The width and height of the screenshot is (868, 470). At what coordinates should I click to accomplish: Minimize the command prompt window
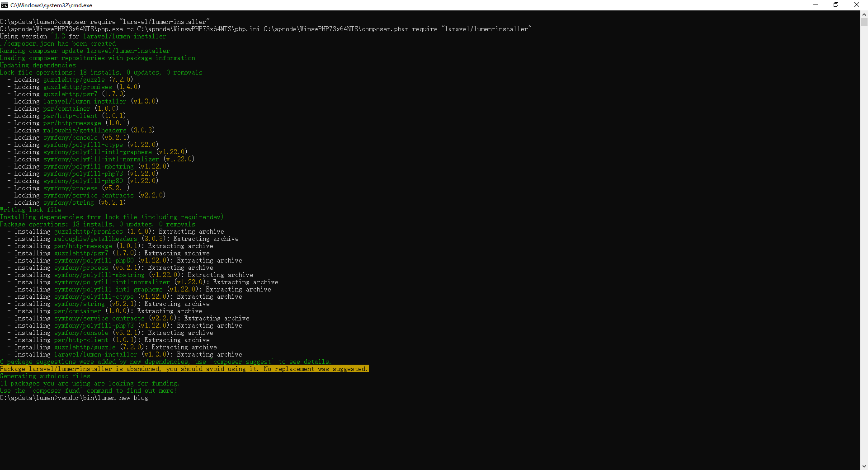(x=816, y=5)
